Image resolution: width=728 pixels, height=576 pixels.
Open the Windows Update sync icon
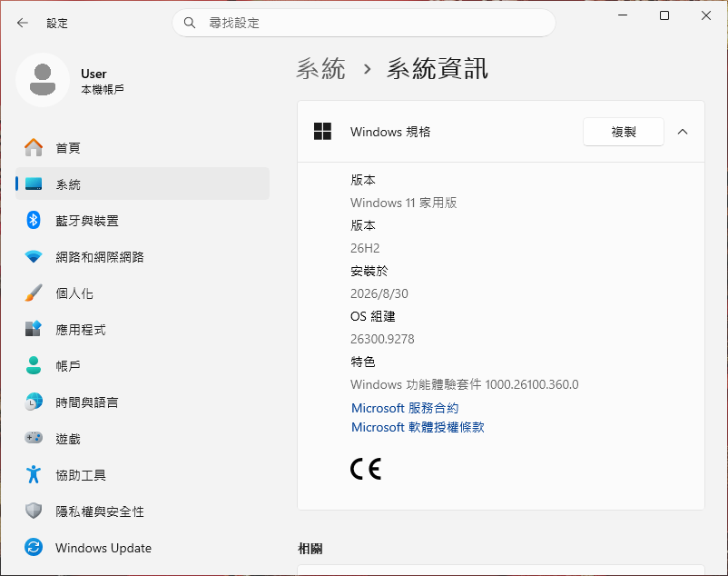(34, 547)
